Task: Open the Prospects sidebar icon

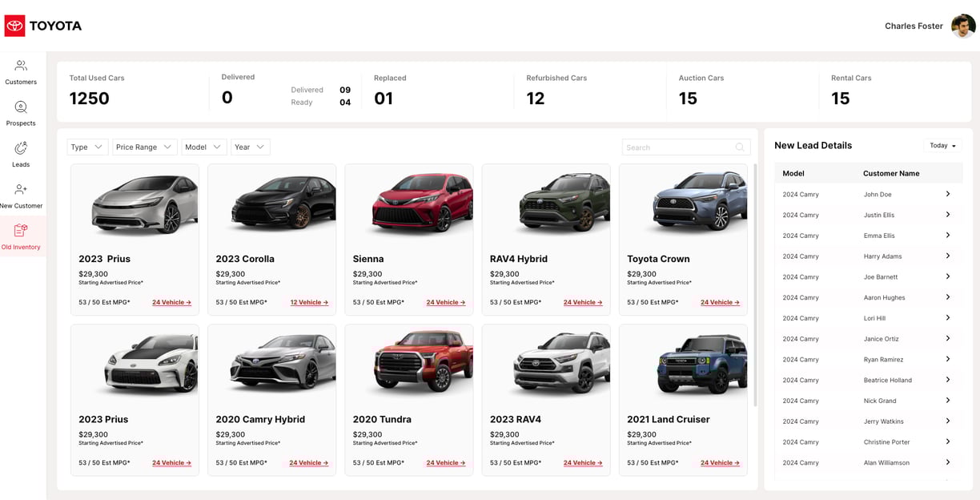Action: tap(21, 107)
